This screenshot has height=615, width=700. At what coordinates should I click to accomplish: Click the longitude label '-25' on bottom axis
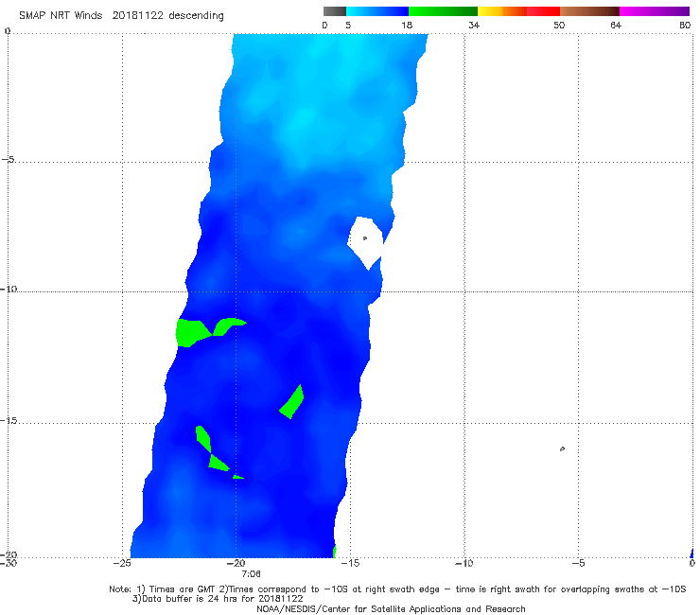pyautogui.click(x=122, y=563)
